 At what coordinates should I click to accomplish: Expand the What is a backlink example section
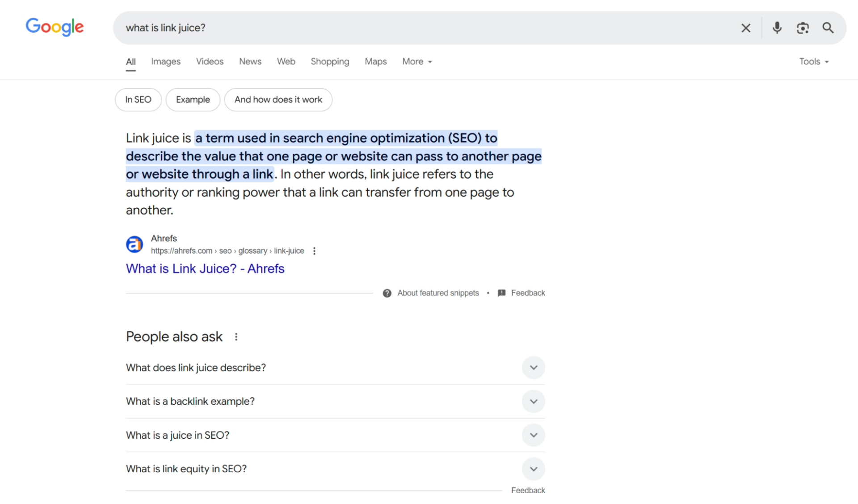(x=533, y=401)
